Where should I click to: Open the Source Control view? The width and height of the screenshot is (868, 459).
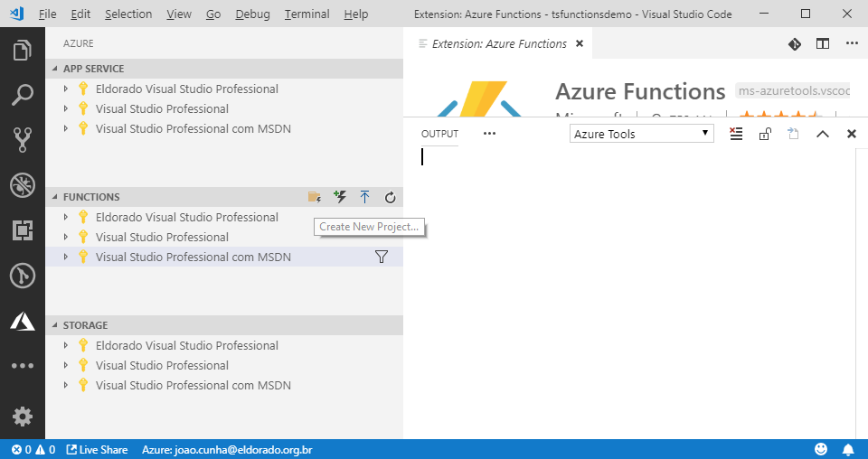point(22,140)
